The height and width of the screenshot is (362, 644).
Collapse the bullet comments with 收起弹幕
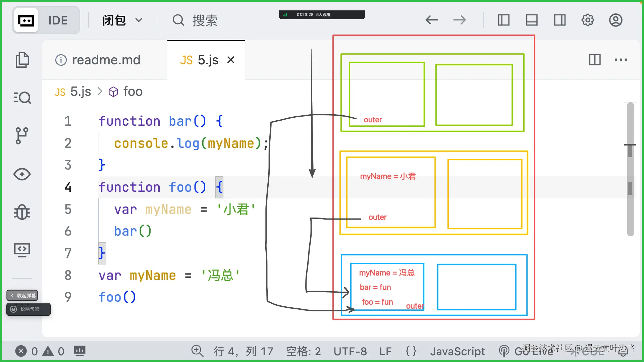tap(22, 295)
